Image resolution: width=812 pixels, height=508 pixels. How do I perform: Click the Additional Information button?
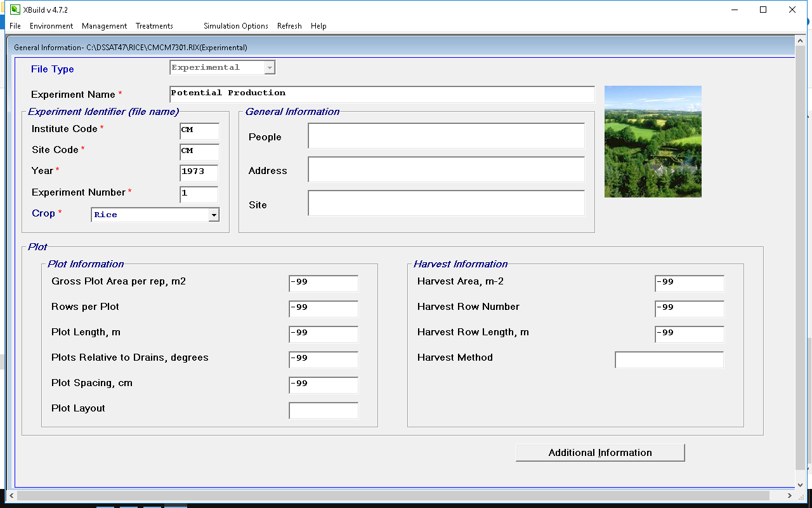coord(600,453)
